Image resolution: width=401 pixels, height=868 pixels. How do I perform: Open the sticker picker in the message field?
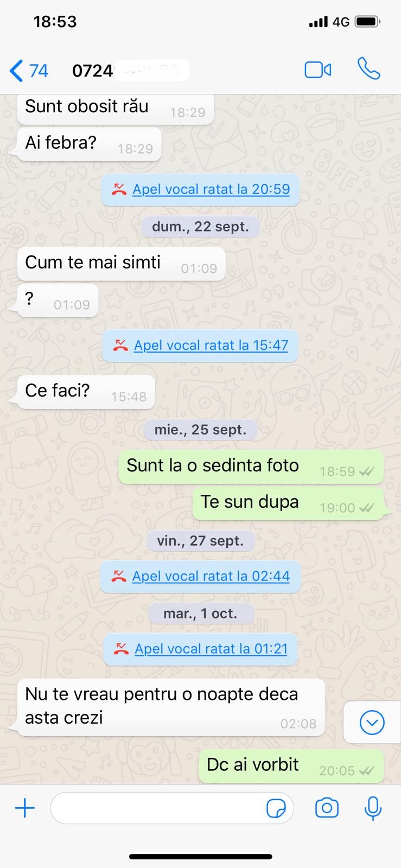point(276,808)
